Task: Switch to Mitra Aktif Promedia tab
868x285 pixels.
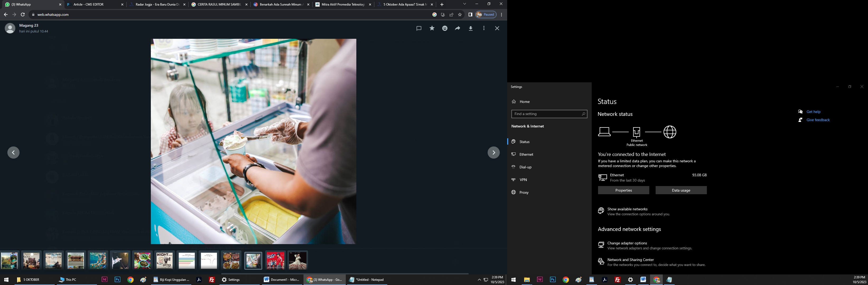Action: click(343, 4)
